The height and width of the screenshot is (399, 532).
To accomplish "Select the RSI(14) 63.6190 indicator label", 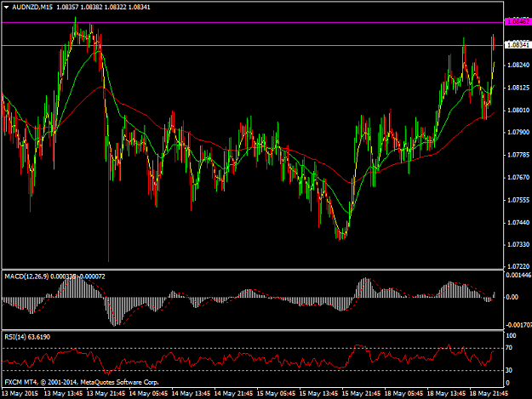I will [x=27, y=337].
